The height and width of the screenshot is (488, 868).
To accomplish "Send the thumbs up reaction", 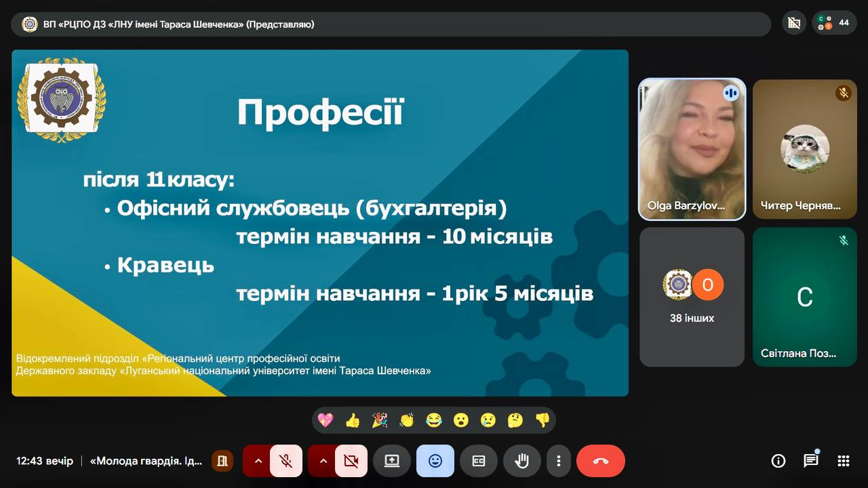I will 352,420.
